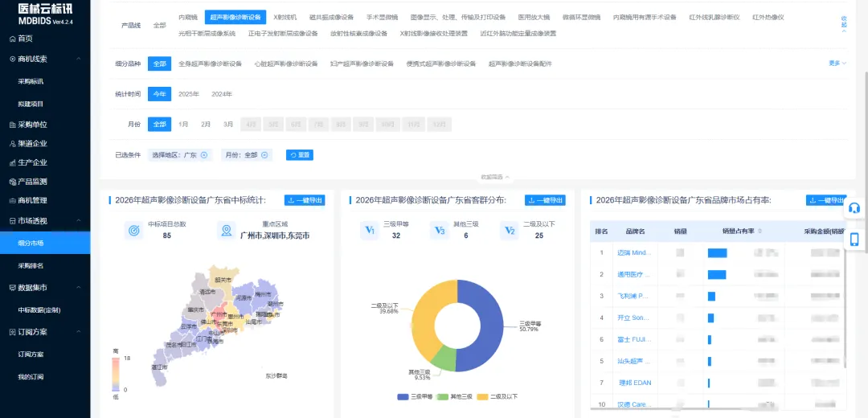868x418 pixels.
Task: Toggle 三级甲等 legend item in donut chart
Action: [416, 396]
